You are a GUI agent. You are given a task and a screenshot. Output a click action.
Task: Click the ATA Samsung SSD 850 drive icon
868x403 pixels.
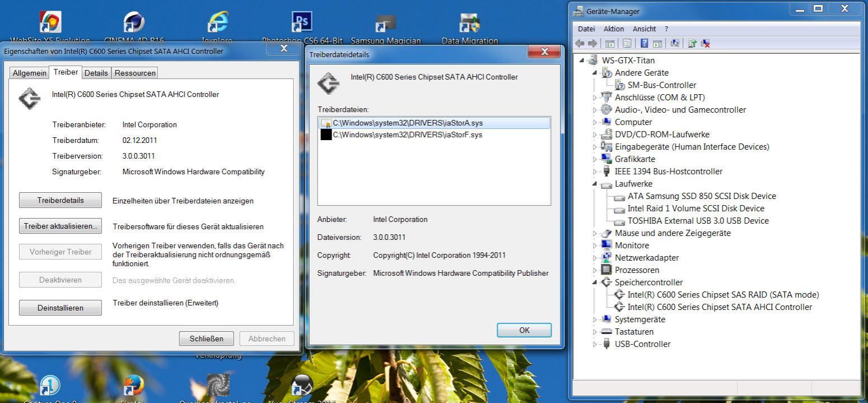619,197
